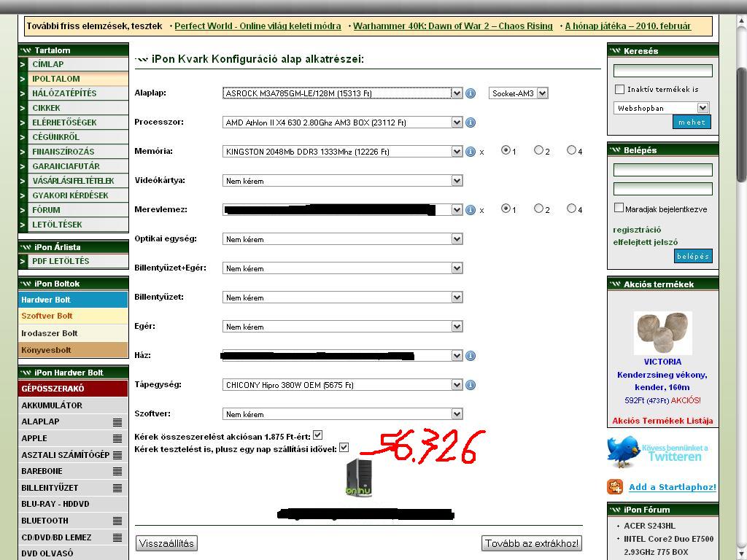
Task: Click the Visszaállítás reset button
Action: click(x=167, y=543)
